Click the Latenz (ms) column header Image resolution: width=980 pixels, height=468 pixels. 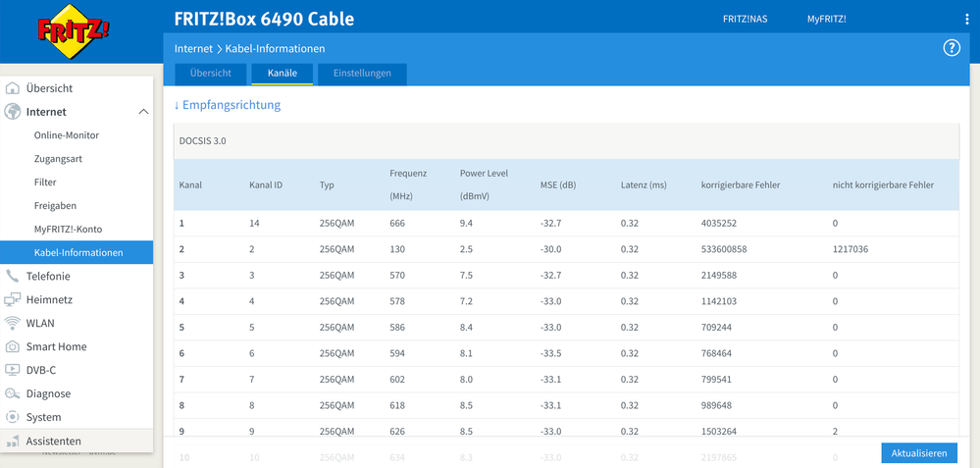click(x=645, y=185)
